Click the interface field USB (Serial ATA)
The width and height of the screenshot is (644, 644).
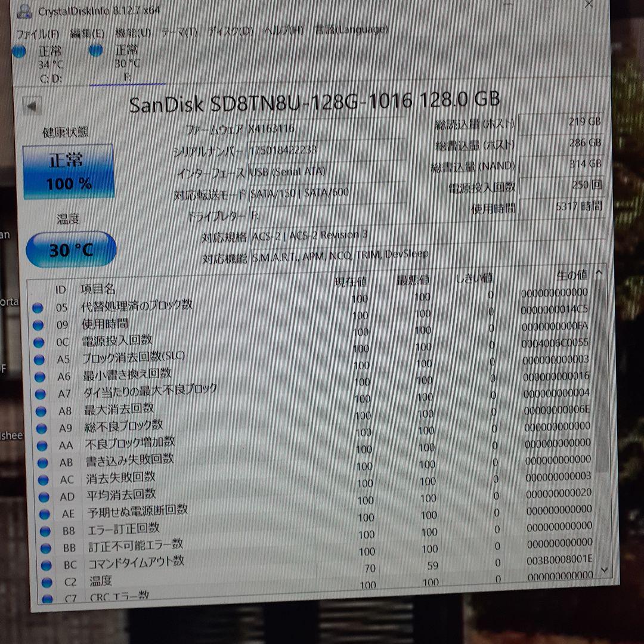[327, 171]
